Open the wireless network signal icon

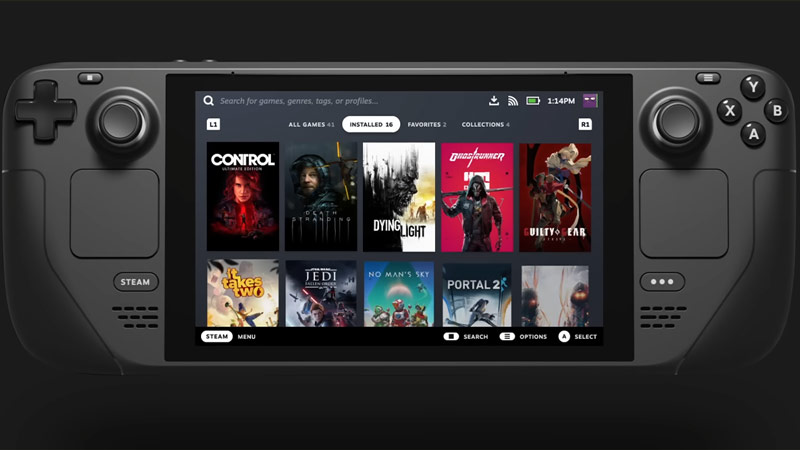tap(513, 101)
